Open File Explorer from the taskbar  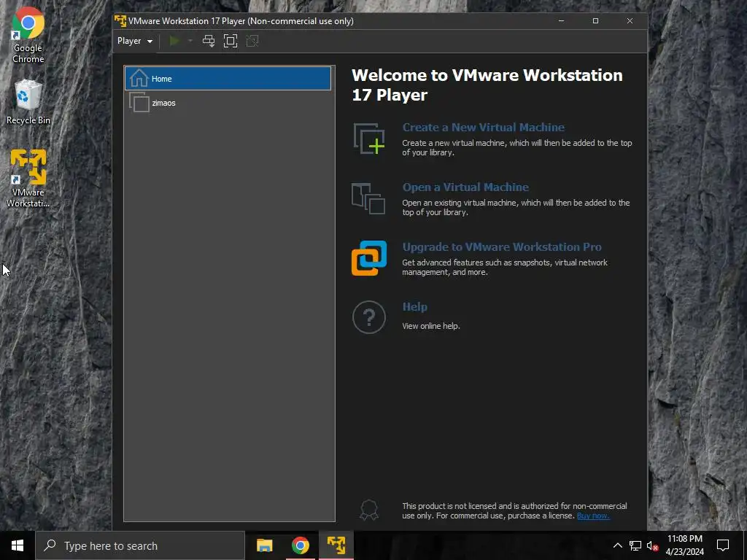(x=264, y=545)
